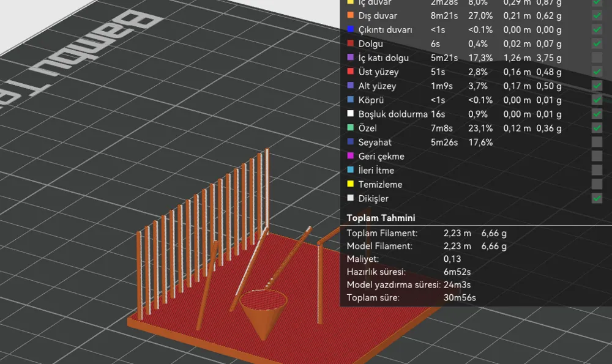Enable the İç katı dolgu checkbox
Screen dimensions: 612x364
click(x=597, y=58)
